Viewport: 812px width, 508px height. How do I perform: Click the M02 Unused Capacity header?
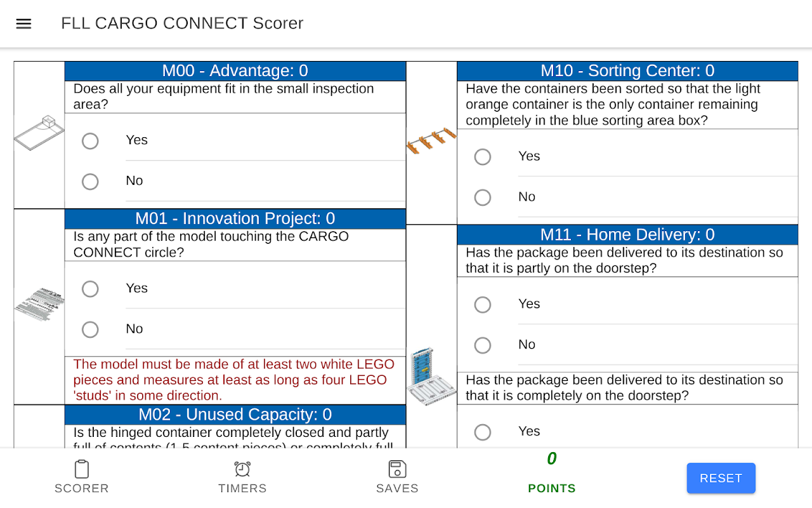235,415
